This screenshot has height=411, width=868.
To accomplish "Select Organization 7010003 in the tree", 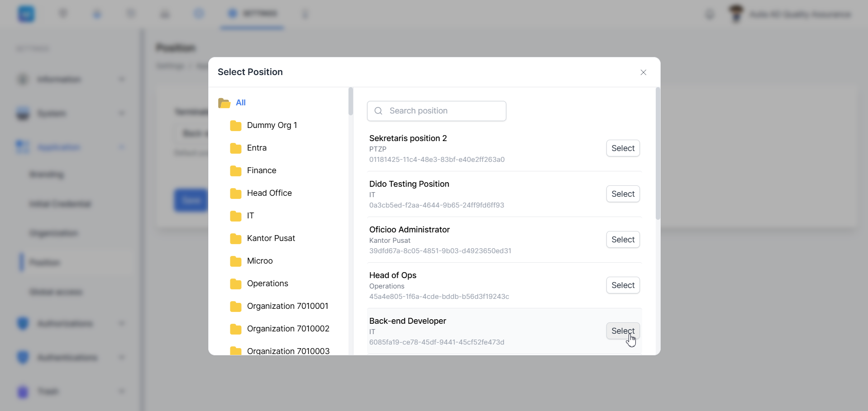I will click(288, 351).
